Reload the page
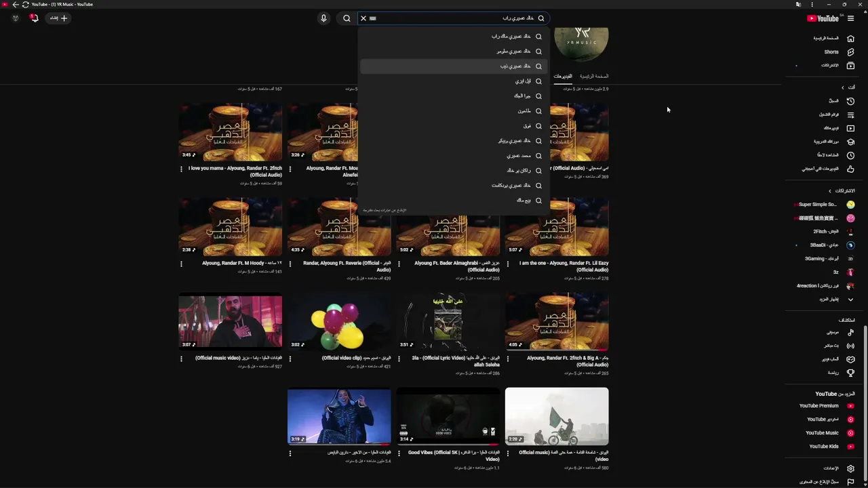Image resolution: width=868 pixels, height=488 pixels. click(25, 4)
